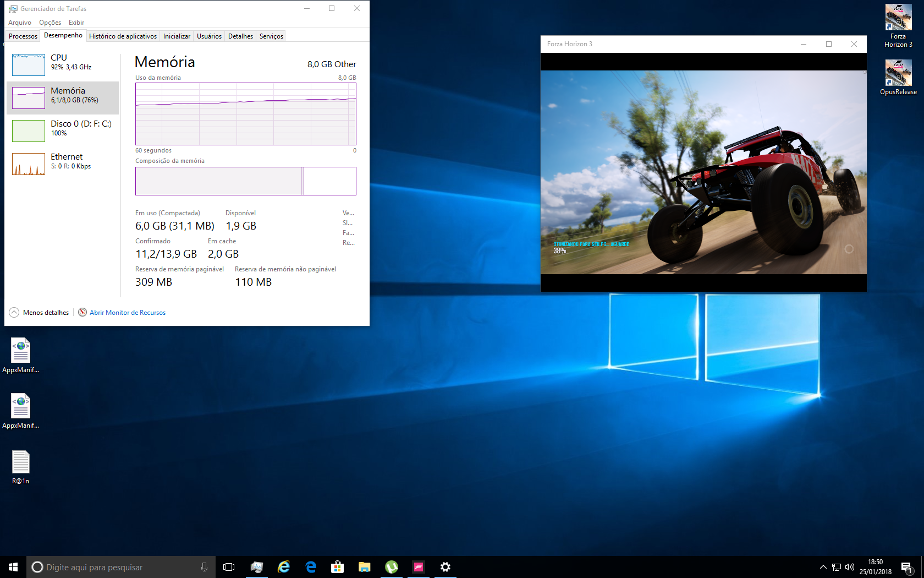Close the Forza Horizon 3 window

[854, 44]
